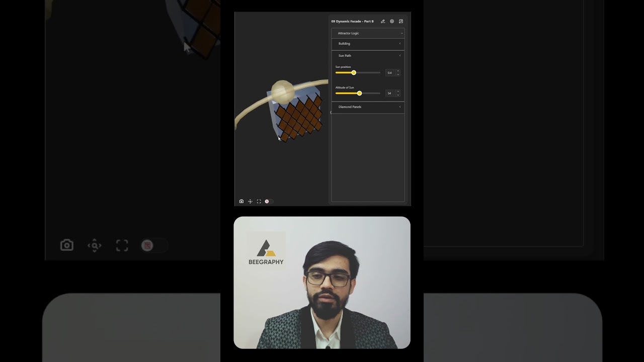
Task: Decrease Altitude of Sun with down arrow
Action: pos(398,95)
